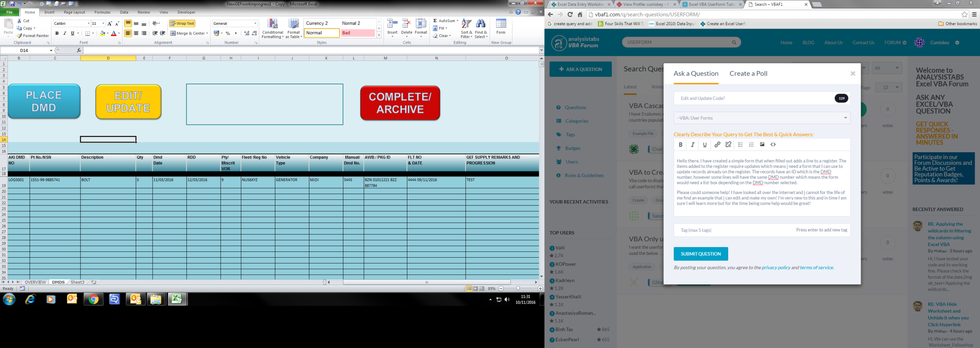Select the Format Painter tool
Screen dimensions: 980x348
coord(35,35)
